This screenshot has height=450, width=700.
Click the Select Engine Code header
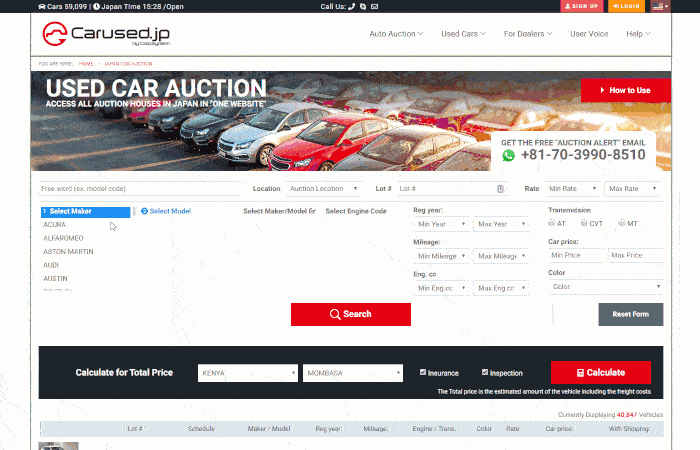(x=356, y=211)
